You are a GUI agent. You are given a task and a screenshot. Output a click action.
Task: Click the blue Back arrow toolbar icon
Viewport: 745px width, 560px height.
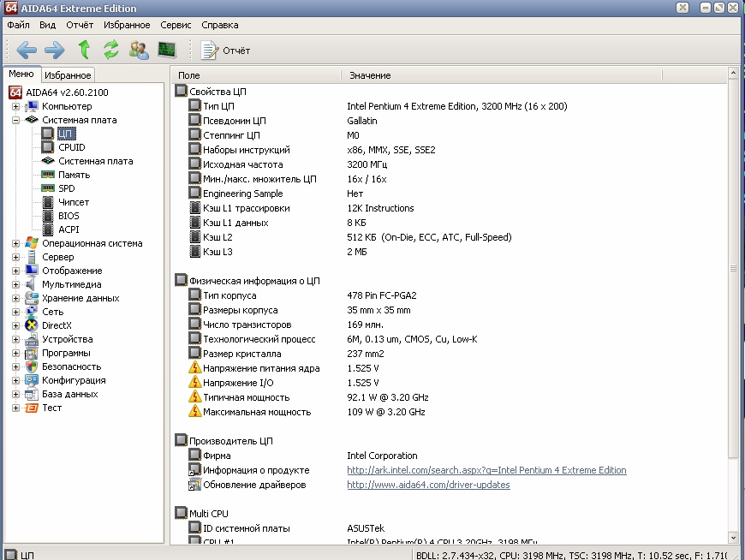tap(27, 50)
